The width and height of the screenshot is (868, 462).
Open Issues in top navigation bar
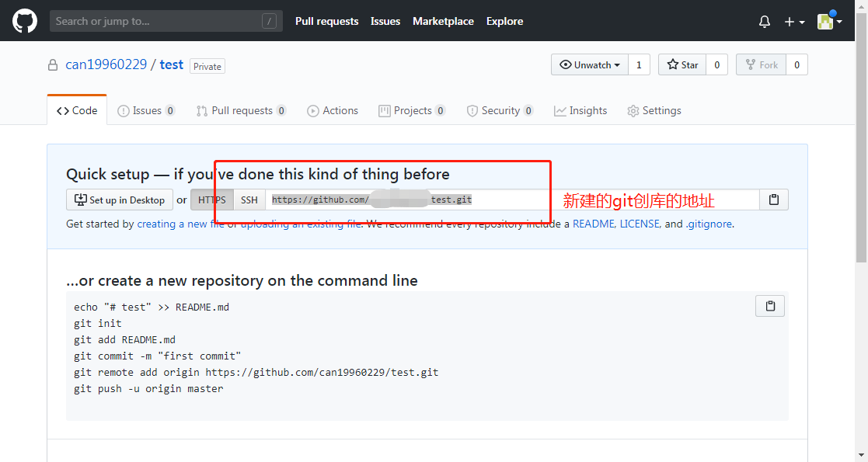coord(385,21)
